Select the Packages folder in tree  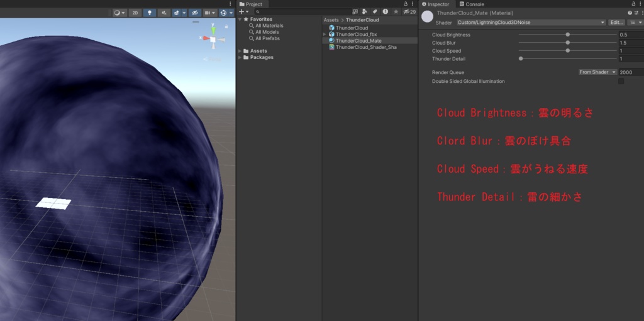[x=262, y=57]
